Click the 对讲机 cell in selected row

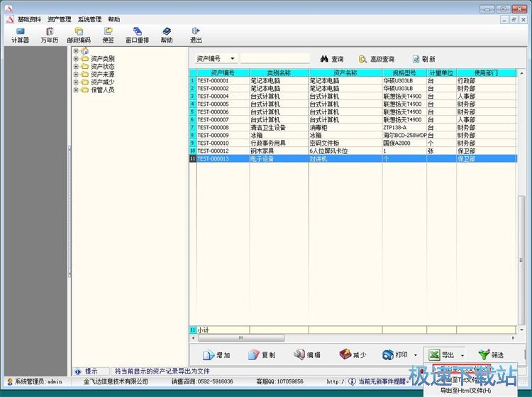345,158
